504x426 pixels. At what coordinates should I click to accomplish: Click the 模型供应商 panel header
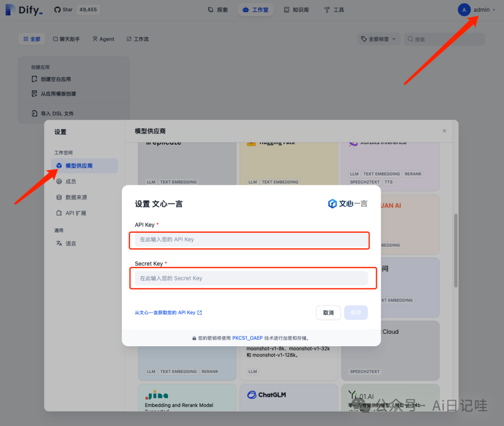pyautogui.click(x=150, y=131)
